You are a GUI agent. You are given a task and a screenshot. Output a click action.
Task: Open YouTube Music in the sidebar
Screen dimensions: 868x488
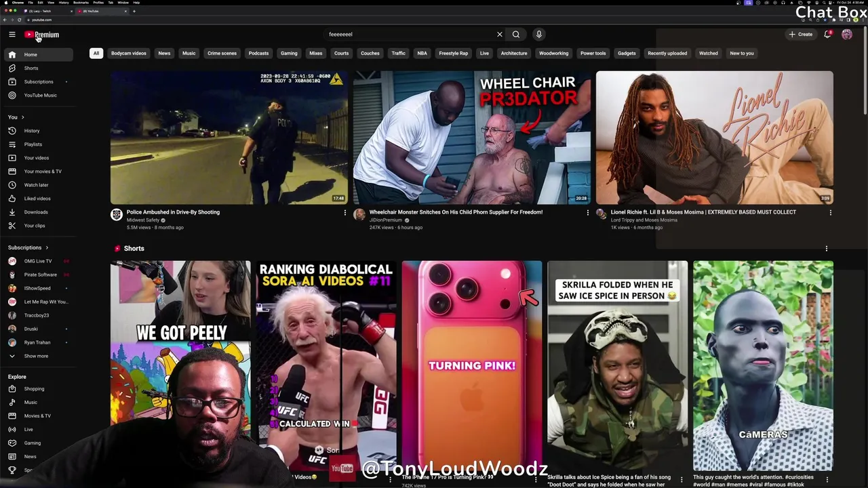point(37,95)
